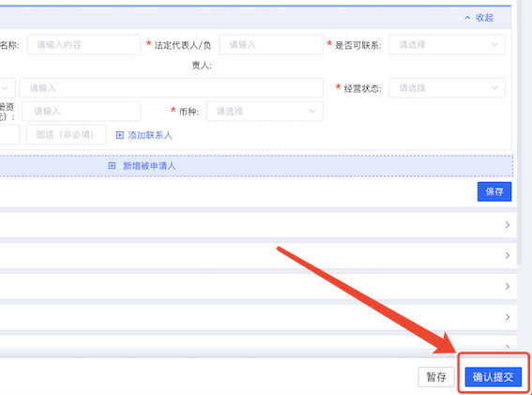Expand the second collapsed section chevron
The image size is (532, 395).
click(x=508, y=255)
